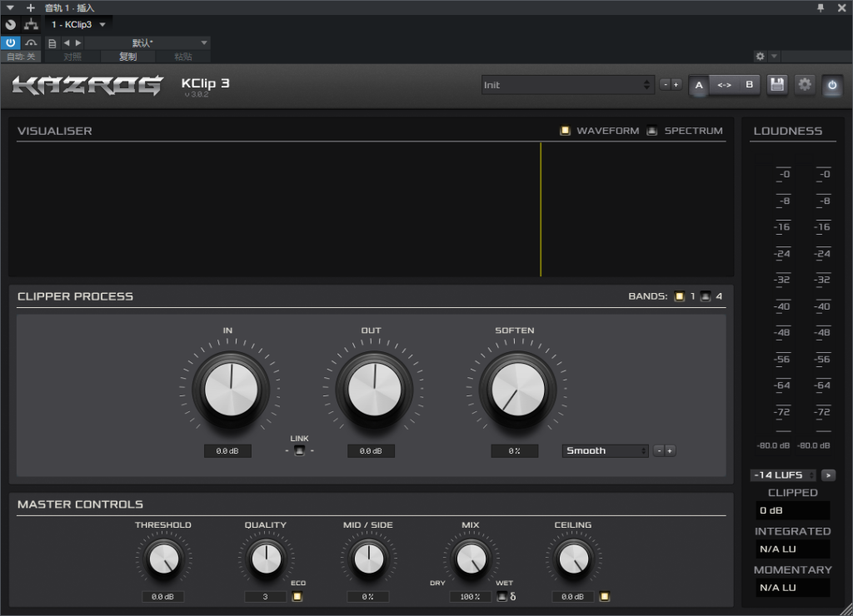Open the Init preset dropdown
Screen dimensions: 853x616
coord(566,85)
